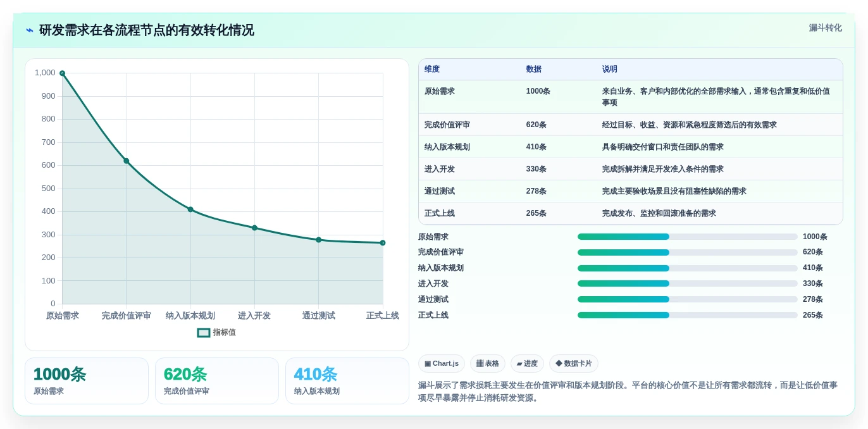Click the 通过测试 progress bar
The width and height of the screenshot is (868, 429).
coord(687,299)
